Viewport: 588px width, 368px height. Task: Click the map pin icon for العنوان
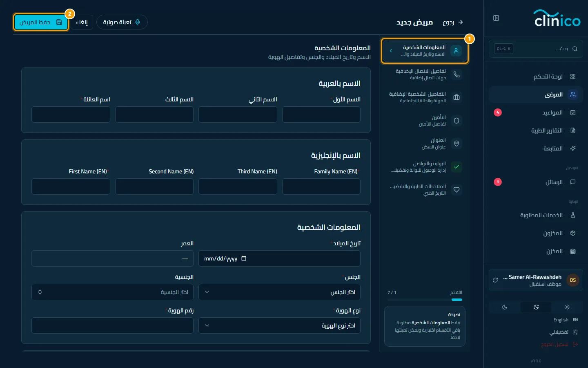coord(457,144)
